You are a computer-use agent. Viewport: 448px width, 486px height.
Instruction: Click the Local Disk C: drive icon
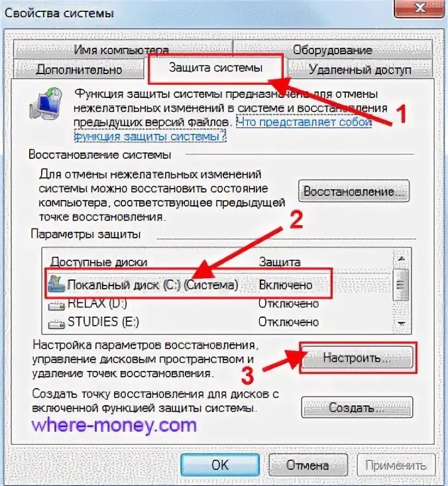(x=56, y=285)
